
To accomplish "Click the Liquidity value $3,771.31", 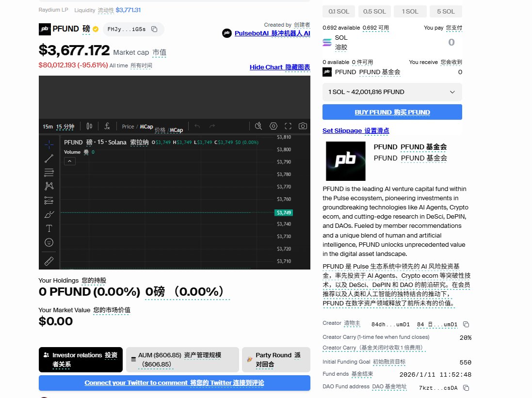I will (128, 10).
